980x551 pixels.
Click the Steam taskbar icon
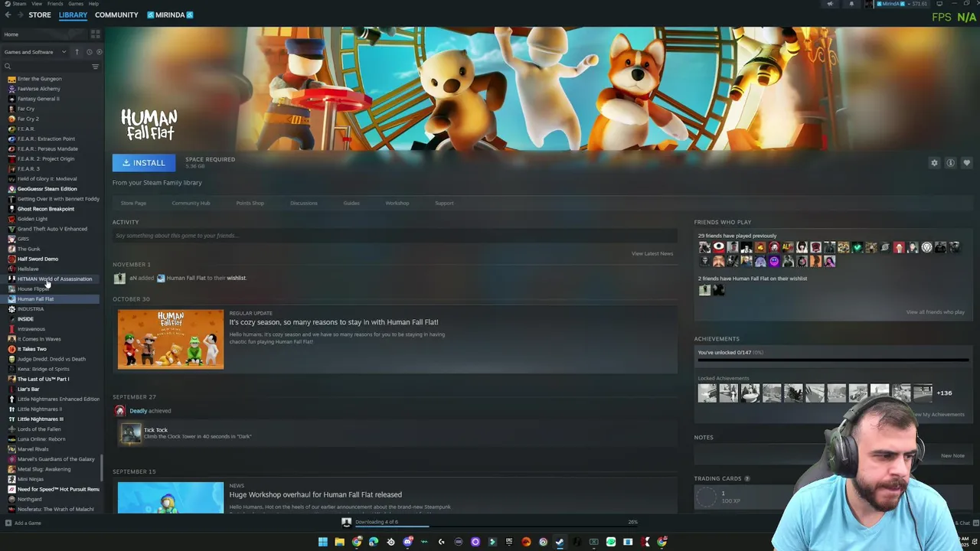[560, 542]
